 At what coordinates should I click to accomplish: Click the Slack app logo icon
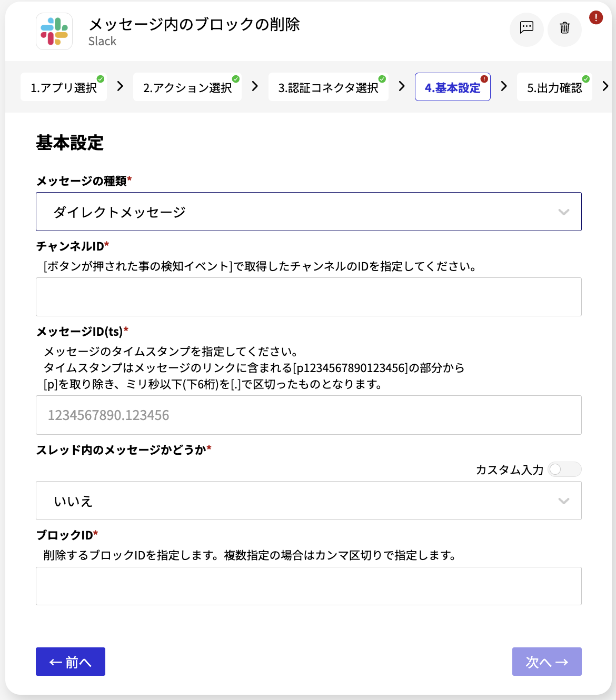[x=54, y=32]
